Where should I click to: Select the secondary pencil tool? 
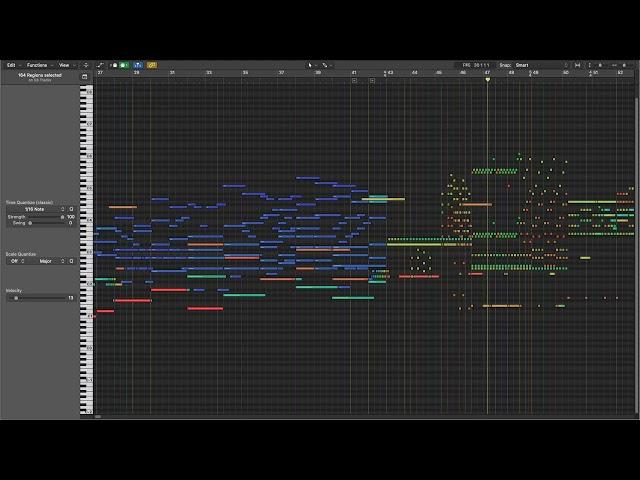click(326, 65)
